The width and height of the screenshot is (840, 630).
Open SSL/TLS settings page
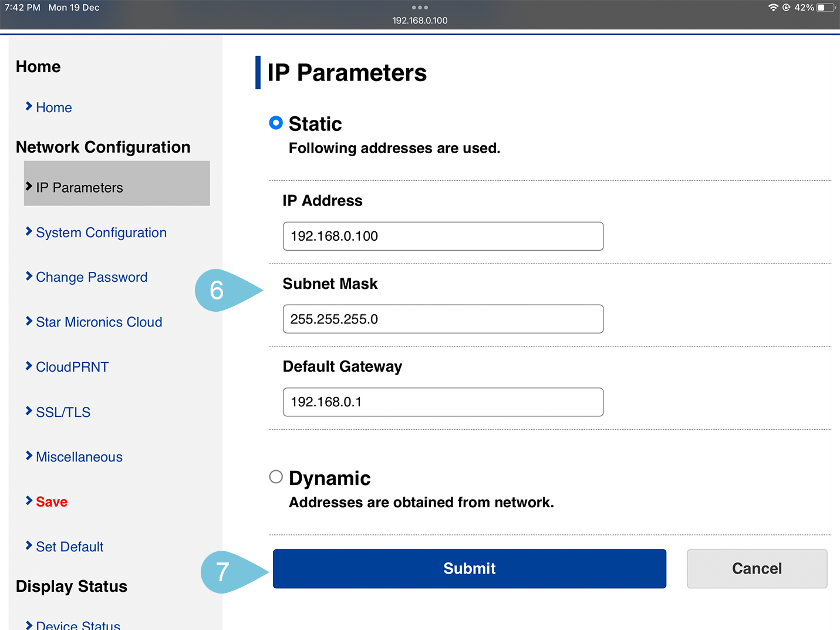pos(63,412)
